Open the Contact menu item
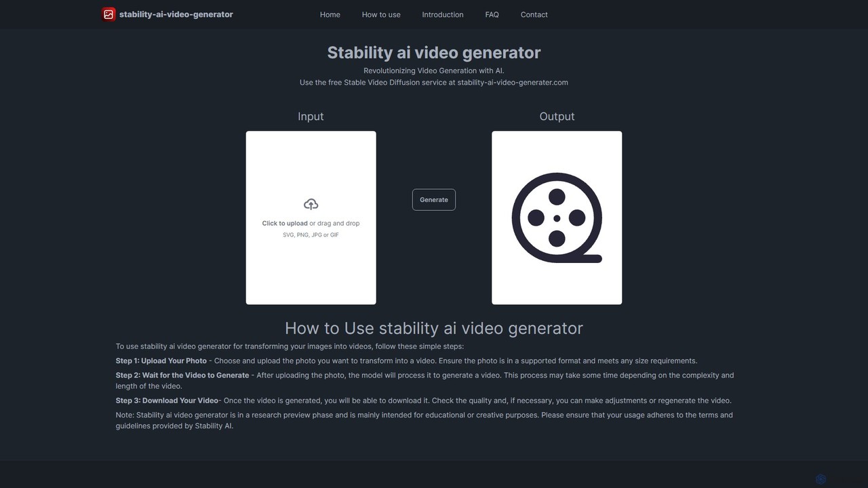The height and width of the screenshot is (488, 868). pyautogui.click(x=534, y=14)
